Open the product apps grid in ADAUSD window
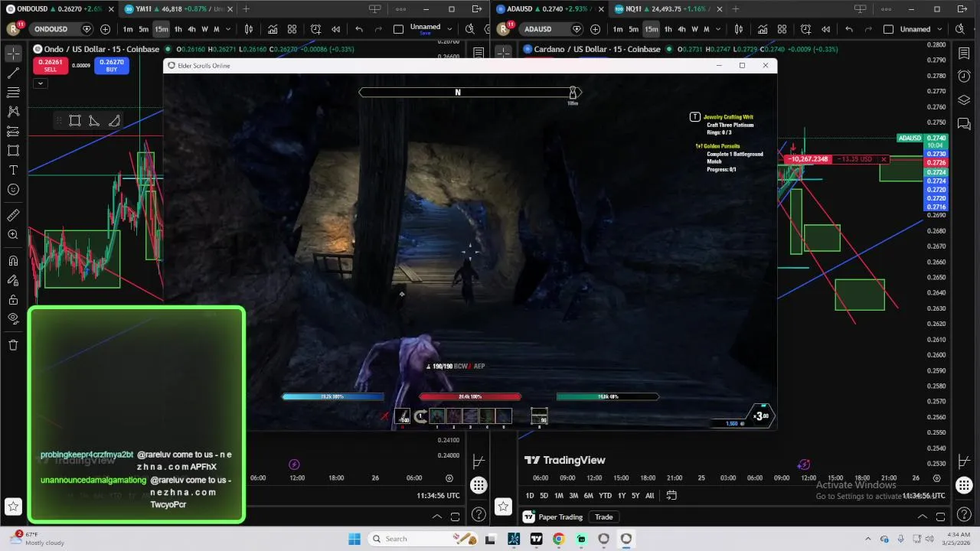Screen dimensions: 980x551 (x=964, y=485)
